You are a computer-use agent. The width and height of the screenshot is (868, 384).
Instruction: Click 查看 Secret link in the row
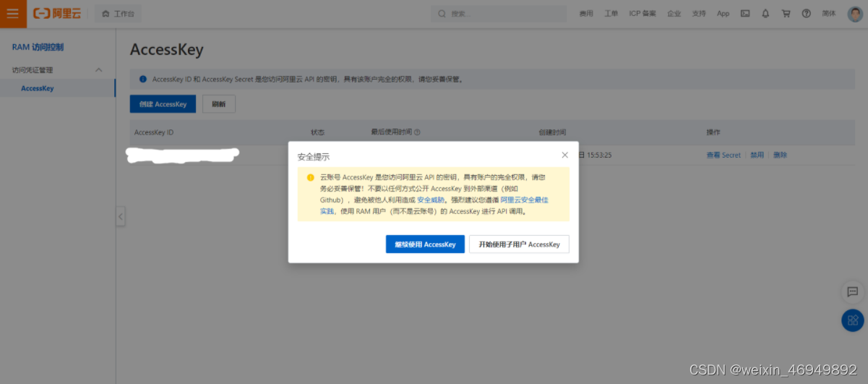pyautogui.click(x=723, y=155)
